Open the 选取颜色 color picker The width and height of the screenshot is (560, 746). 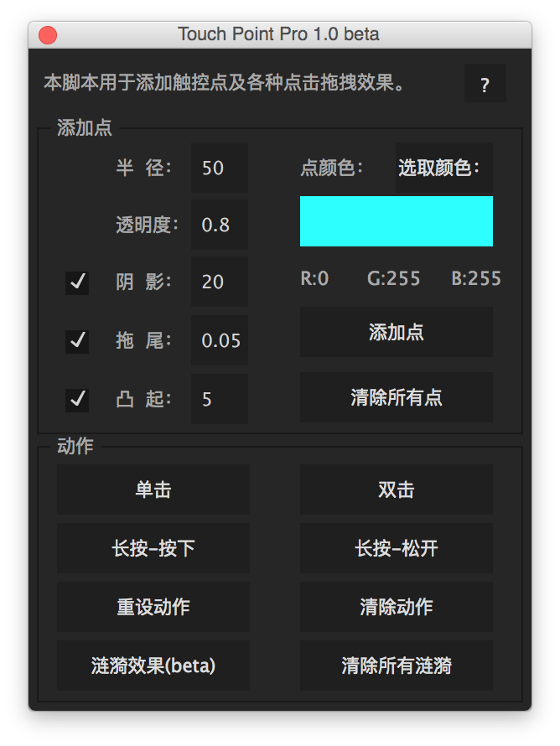pyautogui.click(x=443, y=167)
